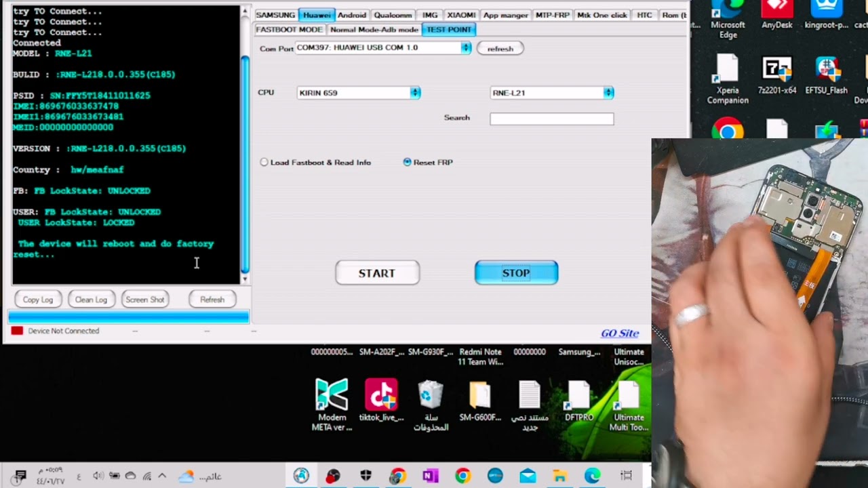The image size is (868, 488).
Task: Open the Modem META desktop shortcut
Action: (332, 405)
